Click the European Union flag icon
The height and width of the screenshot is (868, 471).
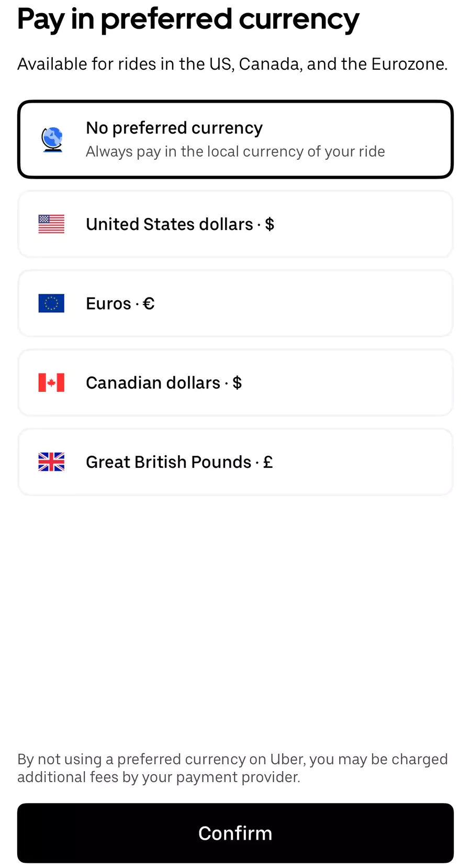point(51,303)
